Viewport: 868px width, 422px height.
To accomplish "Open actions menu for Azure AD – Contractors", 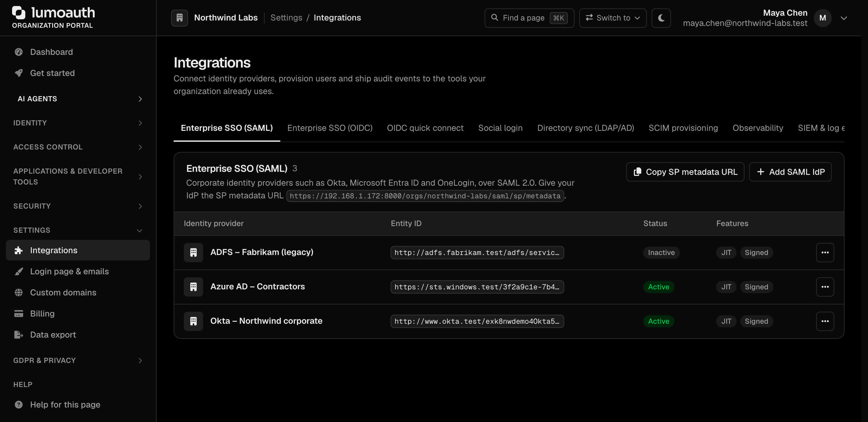I will [x=825, y=287].
